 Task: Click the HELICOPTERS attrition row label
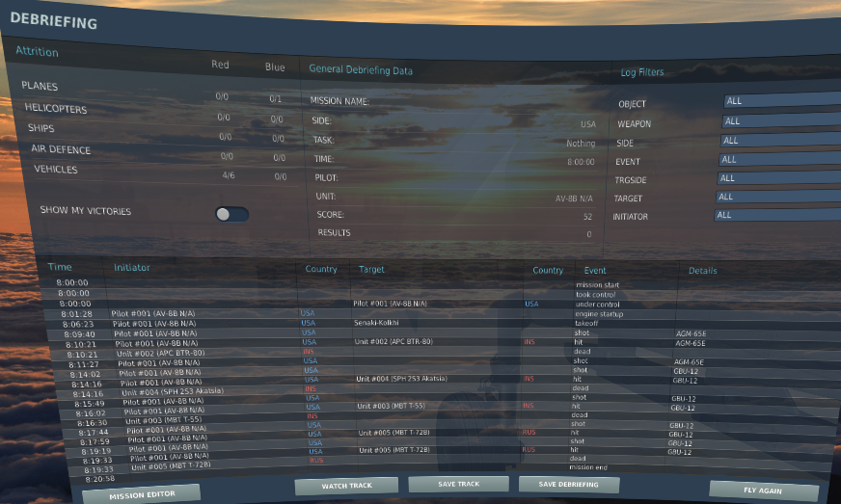[56, 108]
